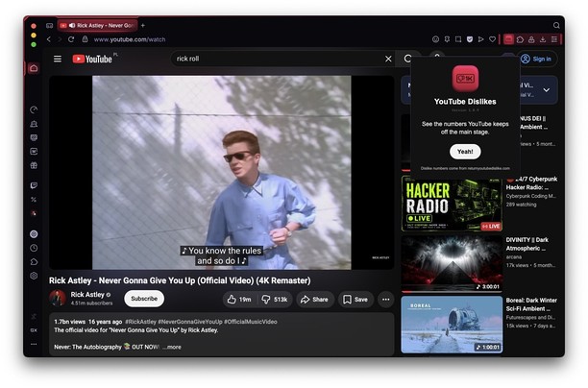Open the snapshot icon in the address bar

[x=458, y=39]
